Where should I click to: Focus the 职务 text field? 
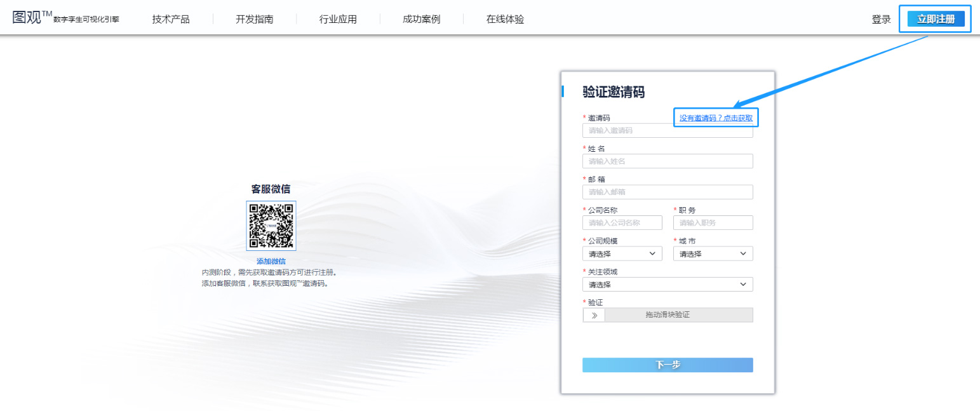tap(713, 223)
